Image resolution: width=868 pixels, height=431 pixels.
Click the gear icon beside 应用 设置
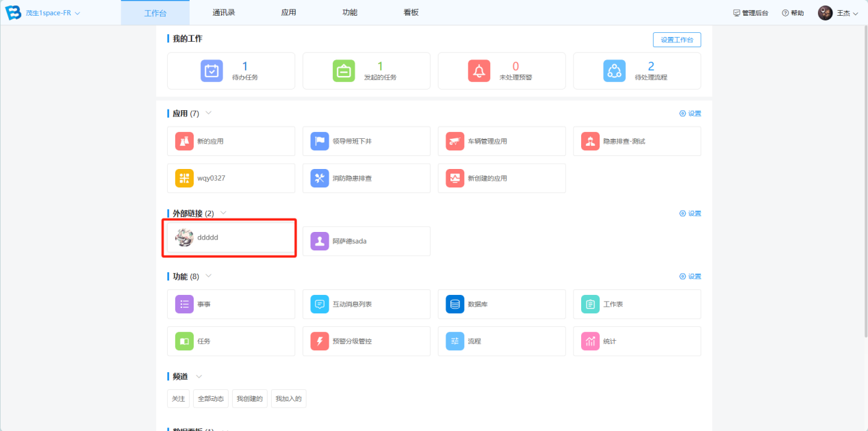682,114
